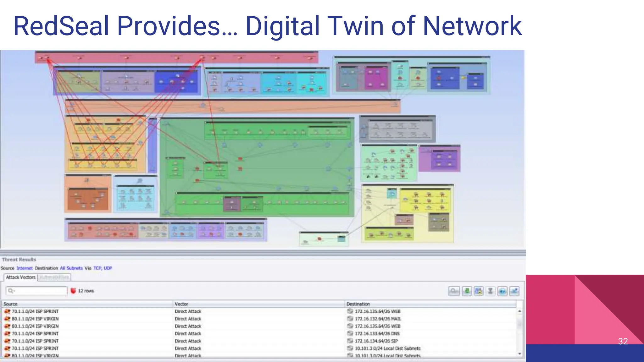Click the green export icon in results toolbar
Viewport: 644px width, 362px height.
click(x=467, y=291)
